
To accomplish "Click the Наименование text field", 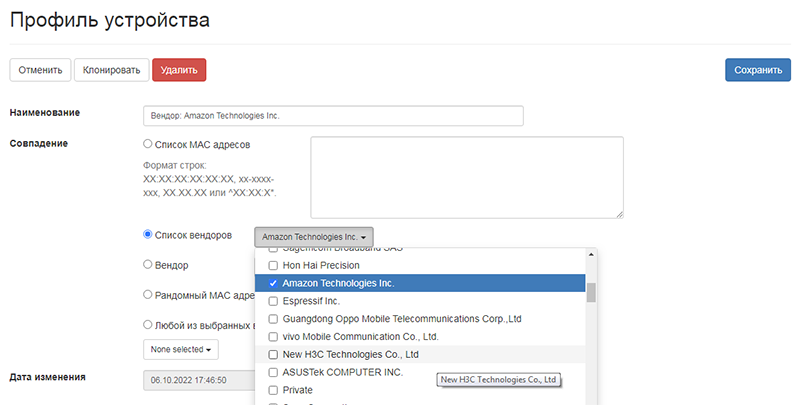I will (333, 115).
